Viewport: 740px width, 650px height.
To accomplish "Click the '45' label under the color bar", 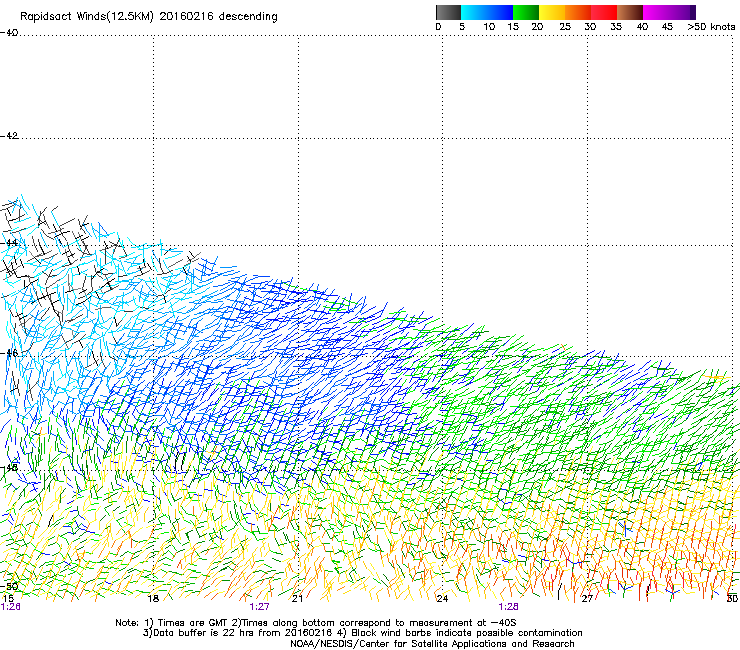I will pyautogui.click(x=667, y=27).
